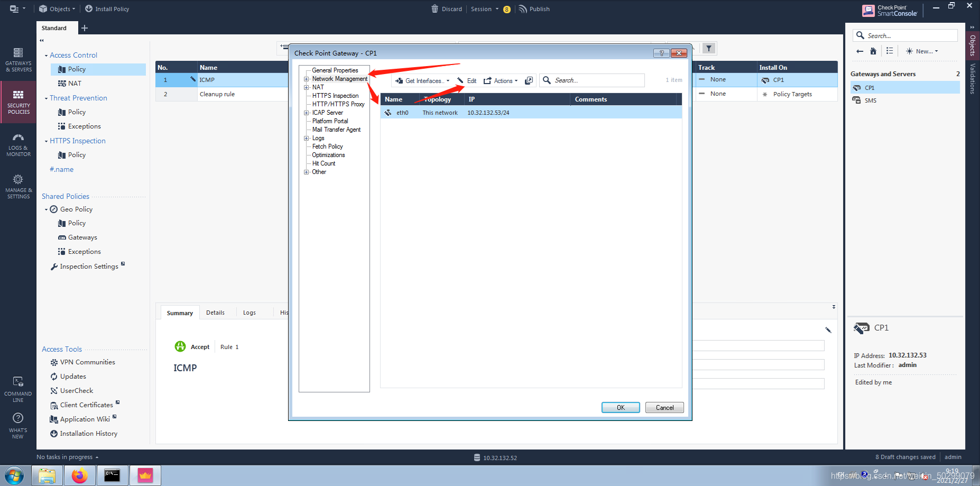Click the Windows Start button
The height and width of the screenshot is (486, 980).
click(x=14, y=476)
